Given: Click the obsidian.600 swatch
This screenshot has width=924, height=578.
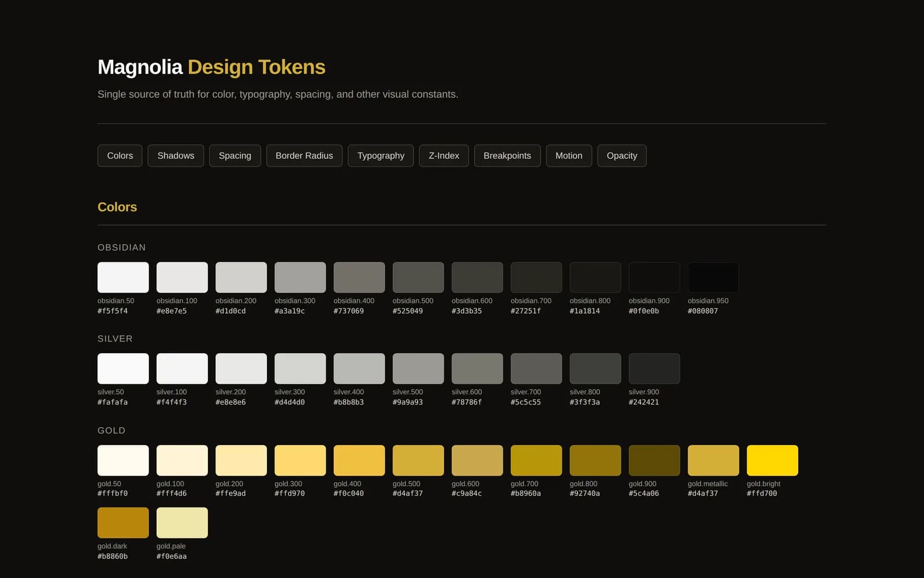Looking at the screenshot, I should coord(477,277).
